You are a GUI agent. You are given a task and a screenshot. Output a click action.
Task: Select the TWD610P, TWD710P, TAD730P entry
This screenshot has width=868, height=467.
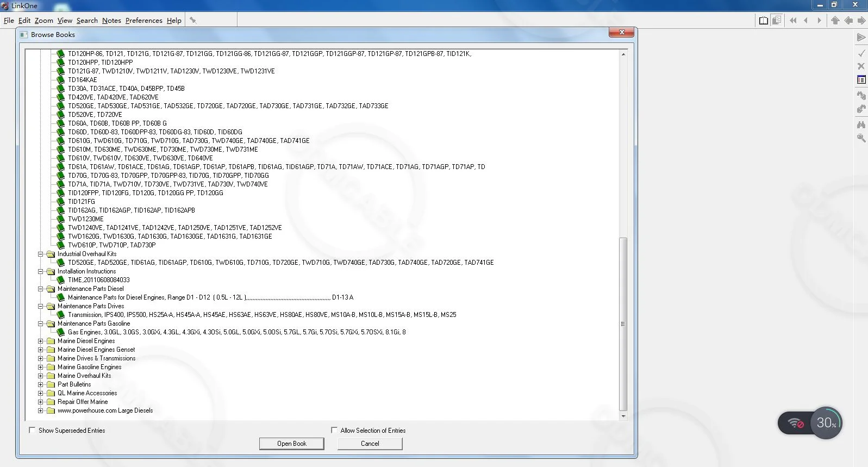pyautogui.click(x=111, y=245)
